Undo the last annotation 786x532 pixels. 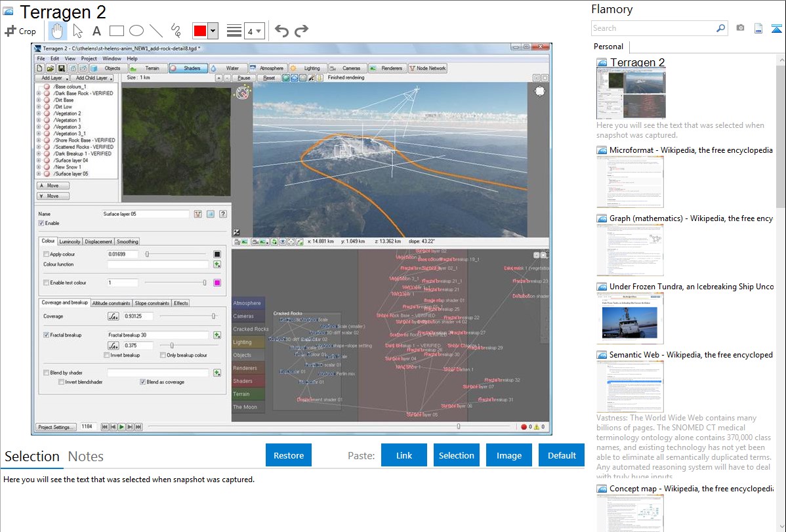click(x=281, y=31)
